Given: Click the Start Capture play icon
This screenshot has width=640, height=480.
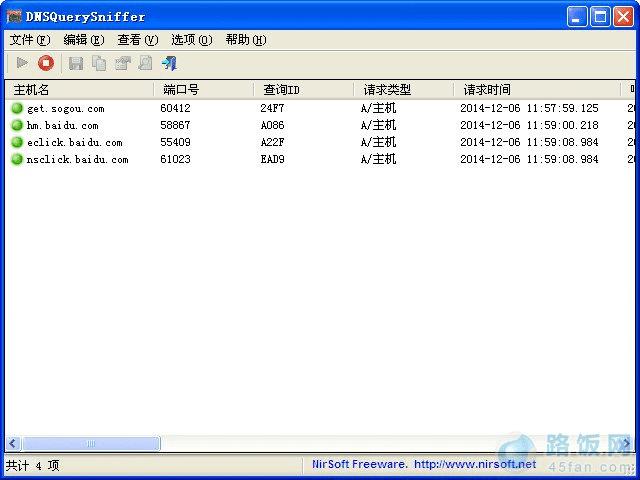Looking at the screenshot, I should click(x=22, y=63).
